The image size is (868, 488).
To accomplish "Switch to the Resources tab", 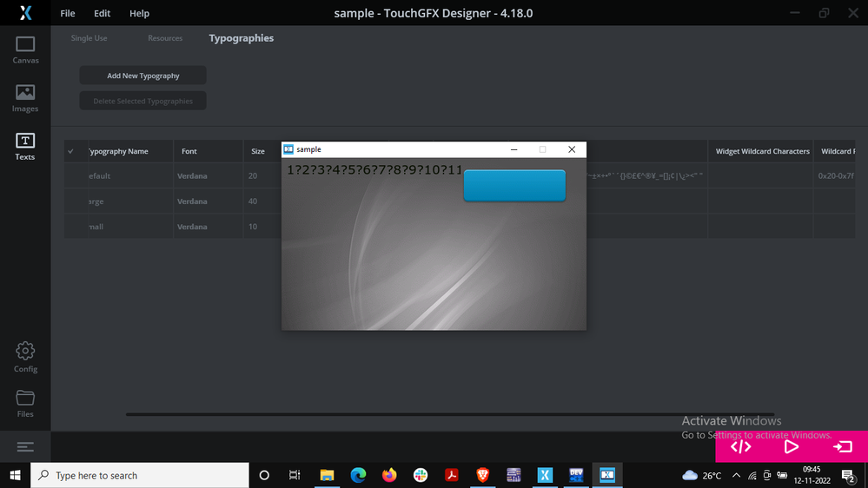I will pos(165,38).
